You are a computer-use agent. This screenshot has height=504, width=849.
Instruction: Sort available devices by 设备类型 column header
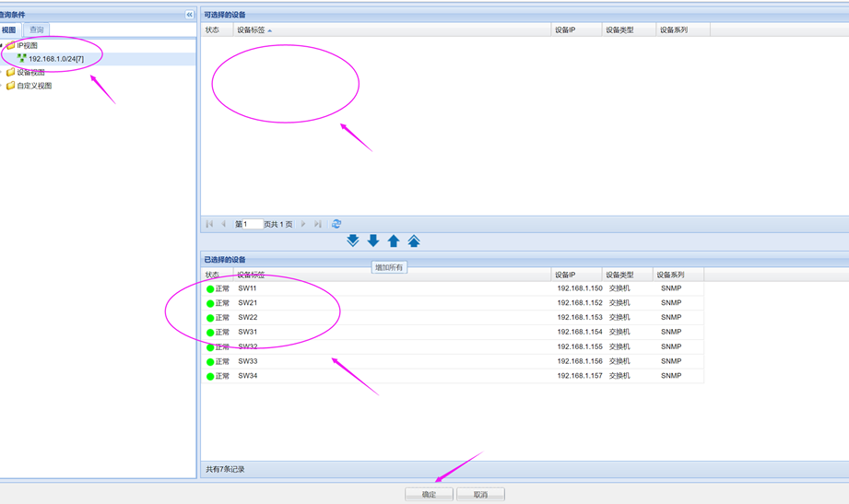(x=629, y=29)
